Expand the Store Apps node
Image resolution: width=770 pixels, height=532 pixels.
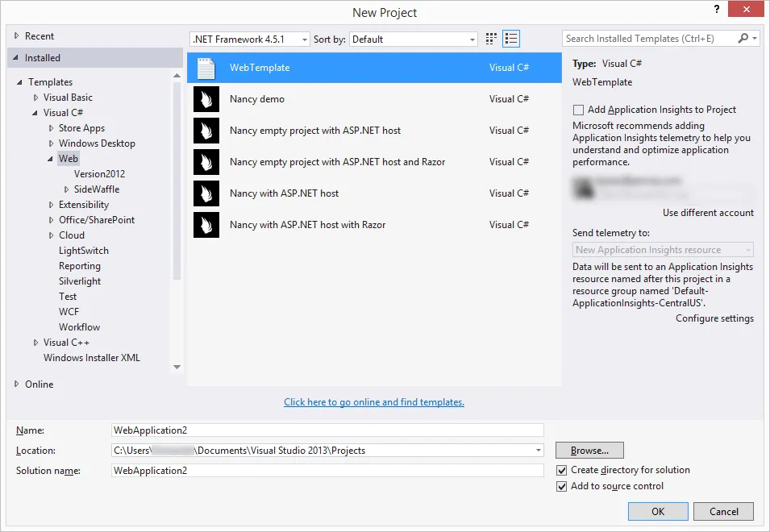click(x=51, y=128)
